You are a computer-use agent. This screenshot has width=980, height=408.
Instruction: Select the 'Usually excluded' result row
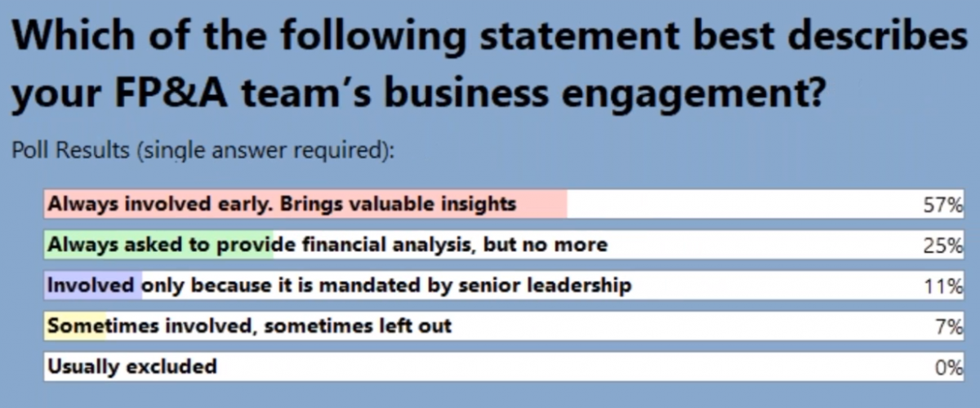pos(504,366)
